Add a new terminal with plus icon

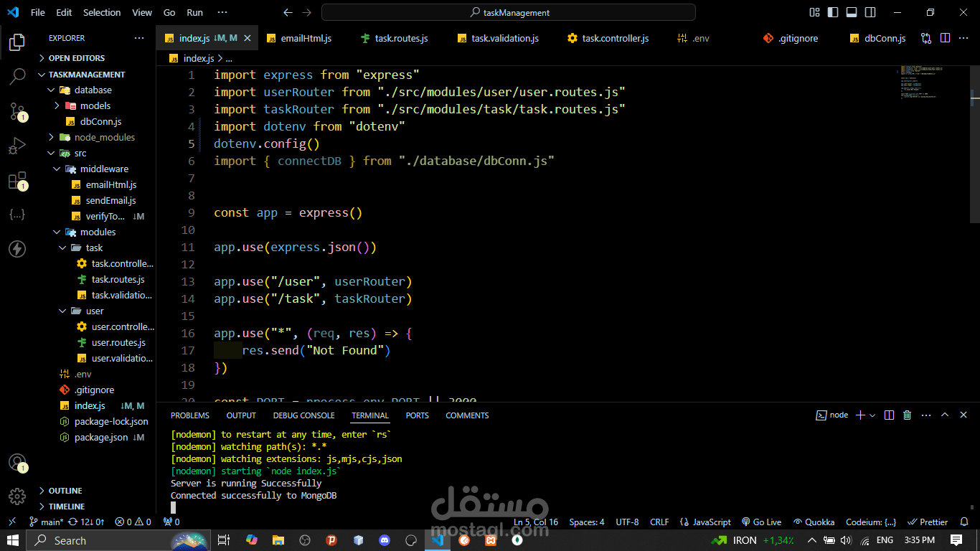[861, 415]
